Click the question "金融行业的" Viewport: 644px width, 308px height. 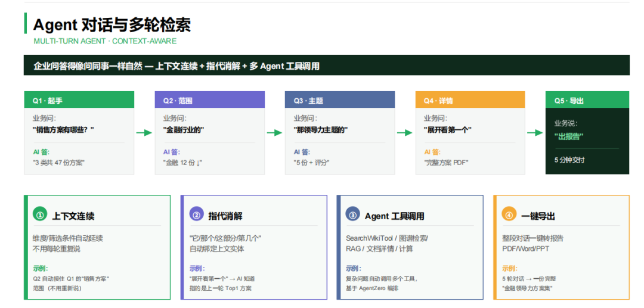click(x=184, y=130)
